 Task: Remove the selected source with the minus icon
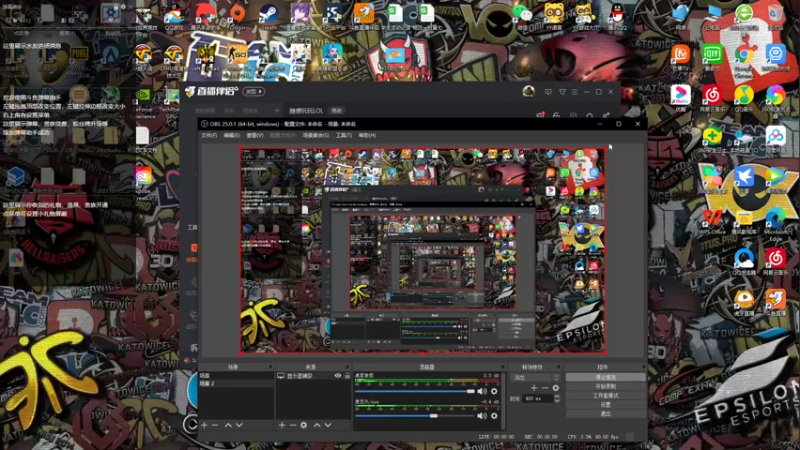click(292, 425)
